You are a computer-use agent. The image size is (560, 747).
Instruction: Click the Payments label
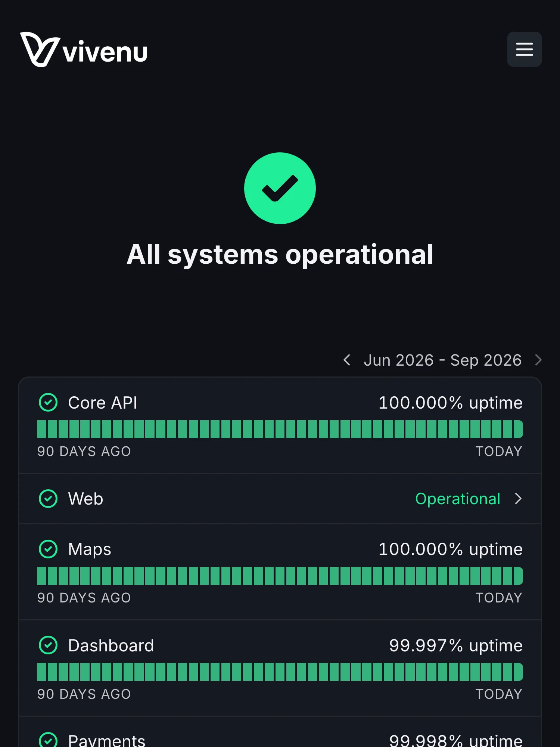107,741
